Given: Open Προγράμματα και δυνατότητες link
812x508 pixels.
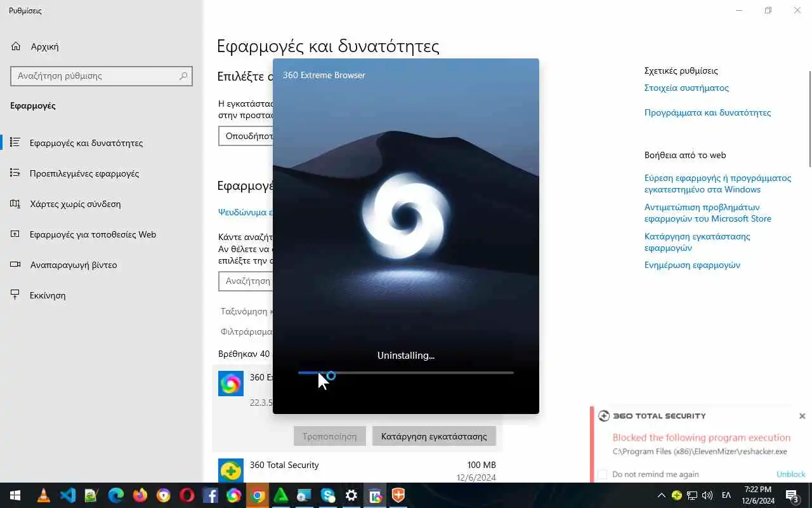Looking at the screenshot, I should pyautogui.click(x=707, y=112).
